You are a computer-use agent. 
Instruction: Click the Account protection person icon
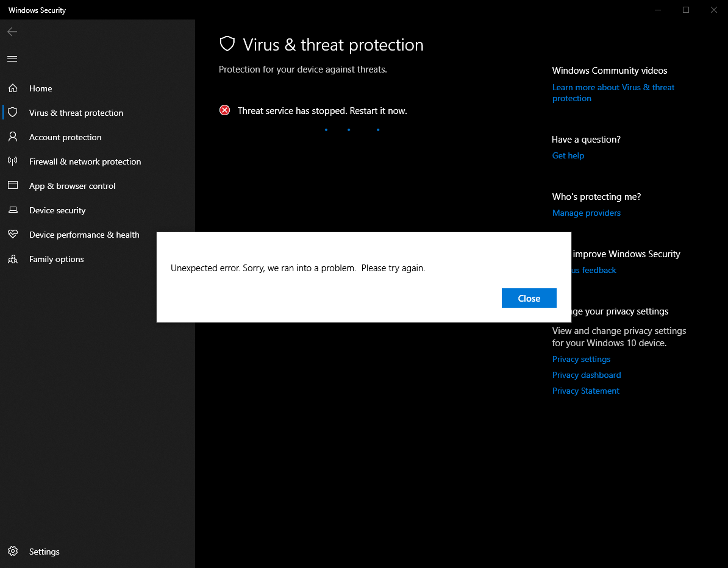(x=13, y=137)
